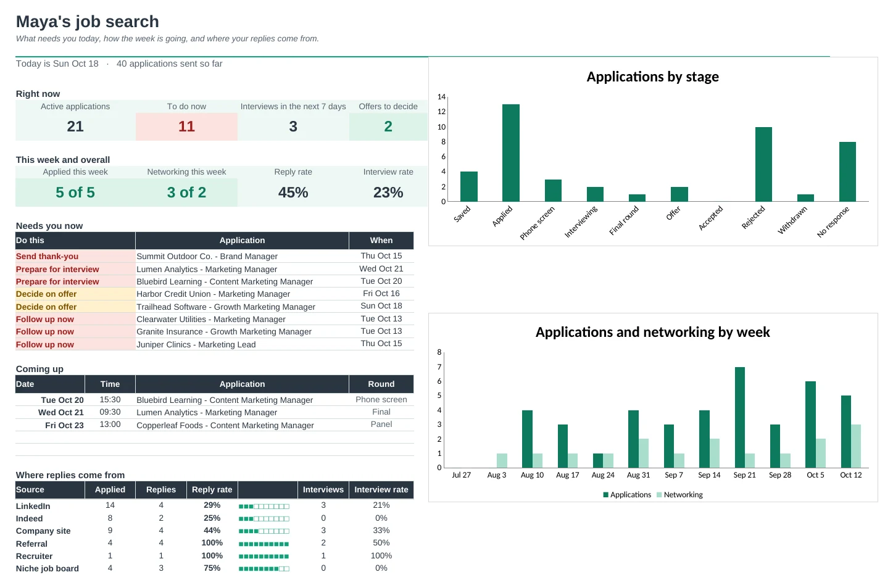Click the "Source" column header
The height and width of the screenshot is (588, 893).
point(50,489)
